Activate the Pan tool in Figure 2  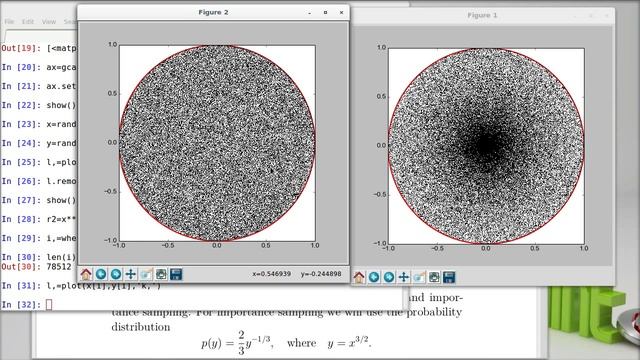click(131, 274)
